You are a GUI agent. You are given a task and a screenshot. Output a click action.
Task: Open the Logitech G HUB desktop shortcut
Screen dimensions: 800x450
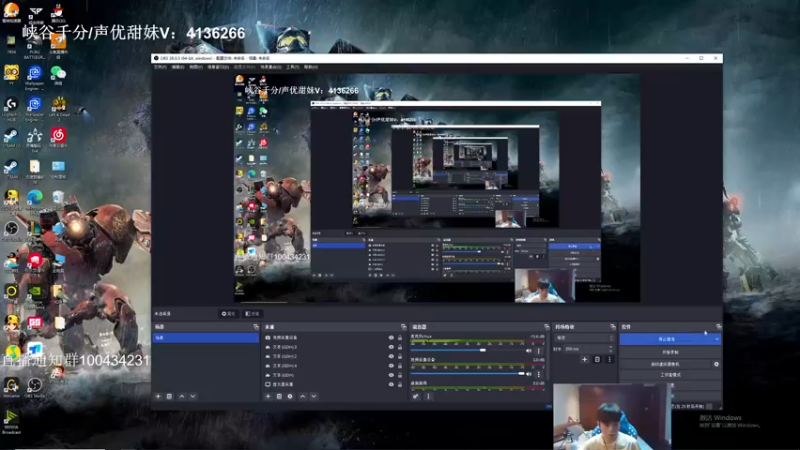(x=11, y=109)
